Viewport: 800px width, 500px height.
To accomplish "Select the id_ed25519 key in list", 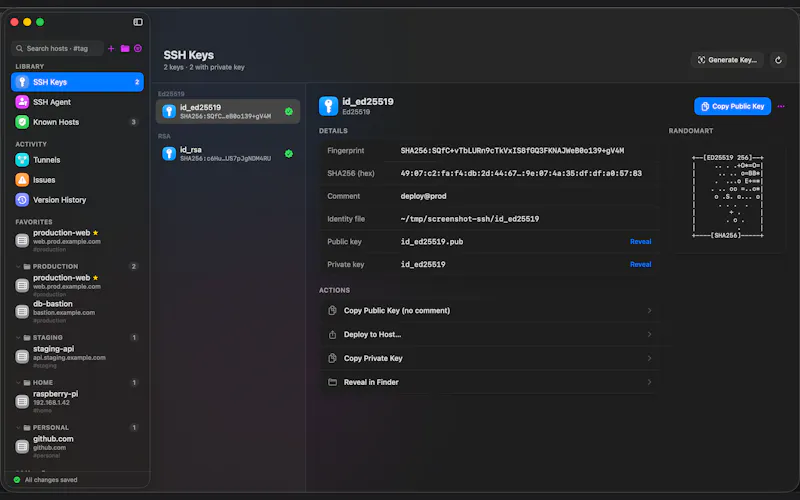I will point(228,111).
